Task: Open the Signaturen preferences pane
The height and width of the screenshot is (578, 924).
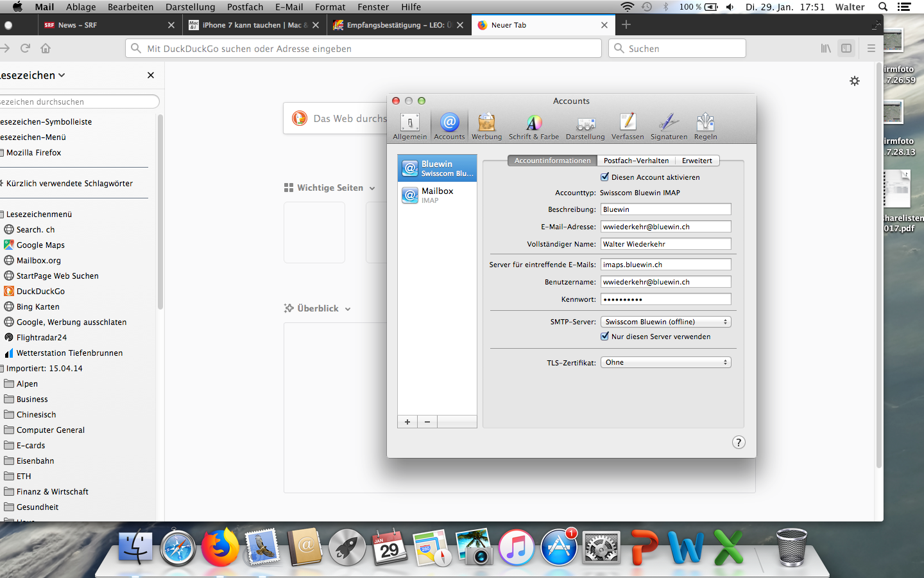Action: click(669, 126)
